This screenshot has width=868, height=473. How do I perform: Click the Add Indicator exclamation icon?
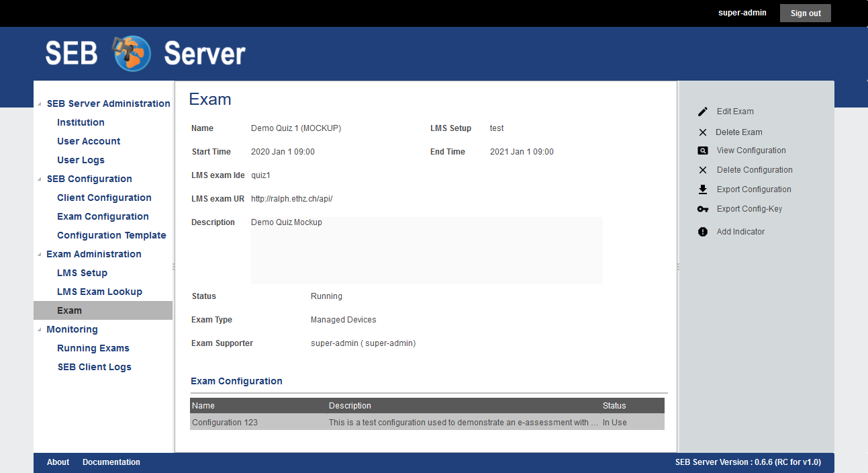(x=703, y=232)
